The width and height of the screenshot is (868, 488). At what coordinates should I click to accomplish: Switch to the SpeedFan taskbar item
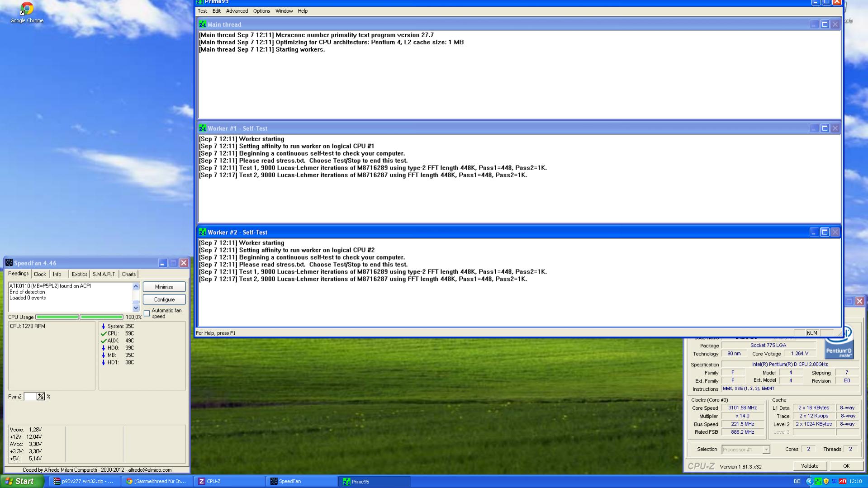click(x=302, y=481)
